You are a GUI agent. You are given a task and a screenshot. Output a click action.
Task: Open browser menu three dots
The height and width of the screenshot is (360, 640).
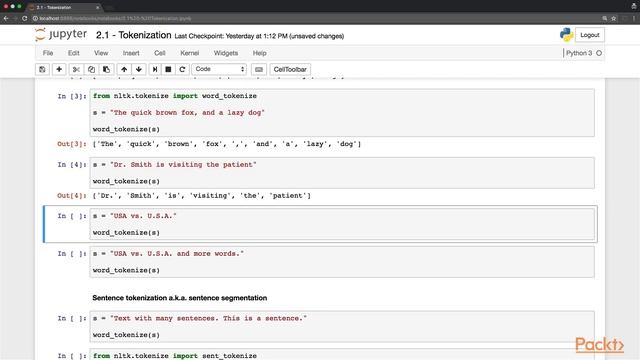[x=634, y=18]
